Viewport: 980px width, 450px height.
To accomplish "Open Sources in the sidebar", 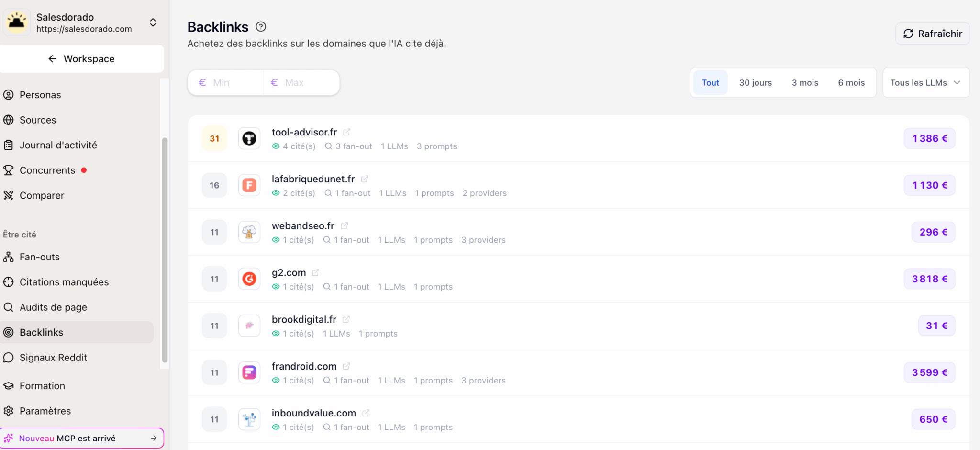I will click(77, 120).
